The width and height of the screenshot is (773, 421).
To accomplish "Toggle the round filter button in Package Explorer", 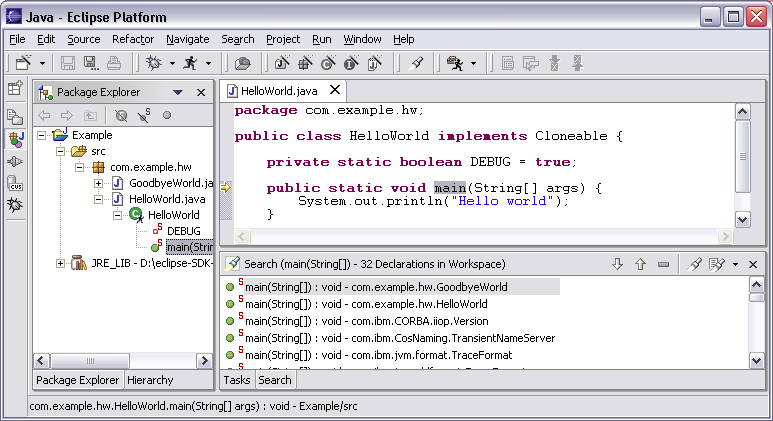I will pyautogui.click(x=167, y=115).
